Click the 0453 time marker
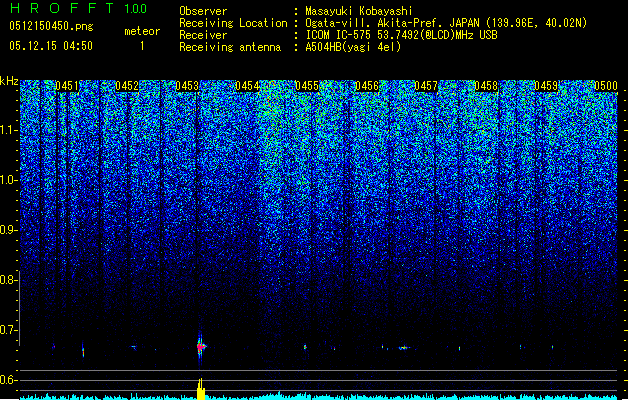This screenshot has width=629, height=400. click(x=187, y=86)
